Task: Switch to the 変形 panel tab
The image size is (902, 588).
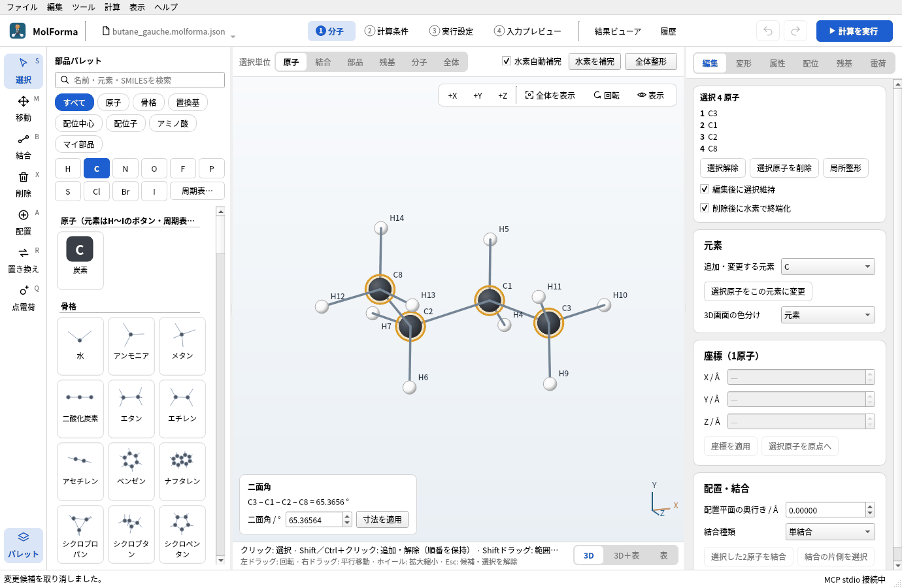Action: (744, 63)
